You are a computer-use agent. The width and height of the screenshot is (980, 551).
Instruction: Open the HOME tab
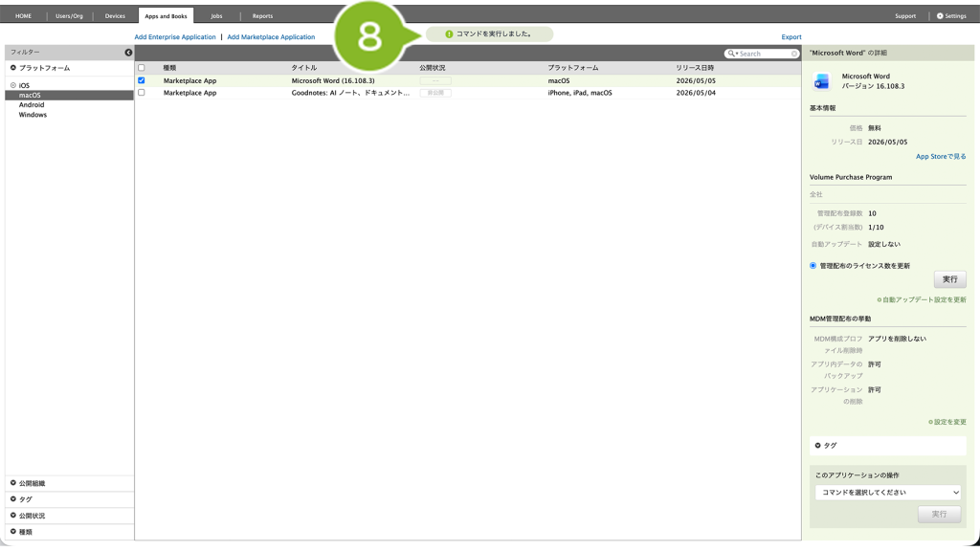click(23, 15)
